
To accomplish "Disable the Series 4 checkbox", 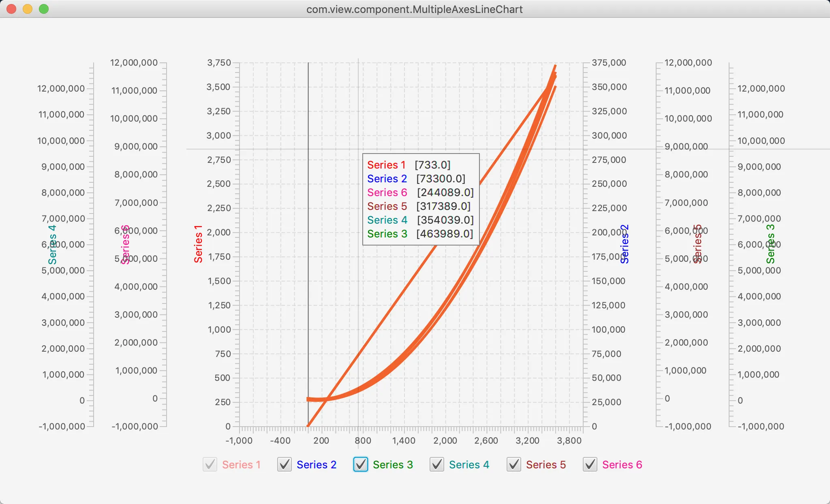I will pyautogui.click(x=437, y=464).
